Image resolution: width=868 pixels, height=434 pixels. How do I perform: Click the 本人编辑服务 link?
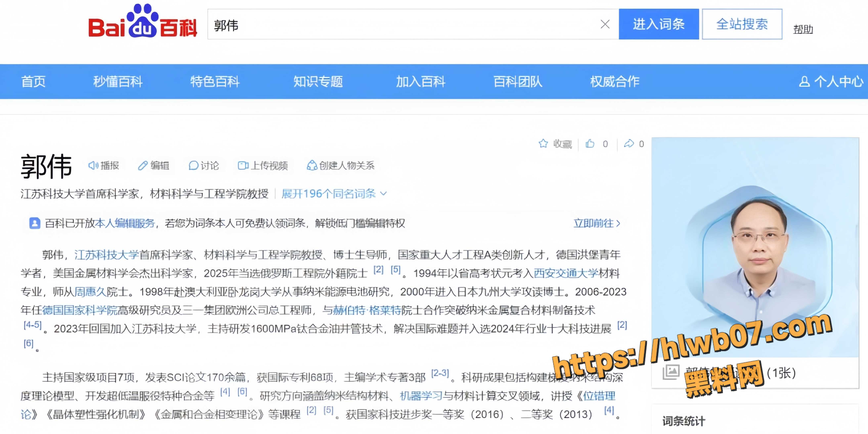[x=125, y=223]
